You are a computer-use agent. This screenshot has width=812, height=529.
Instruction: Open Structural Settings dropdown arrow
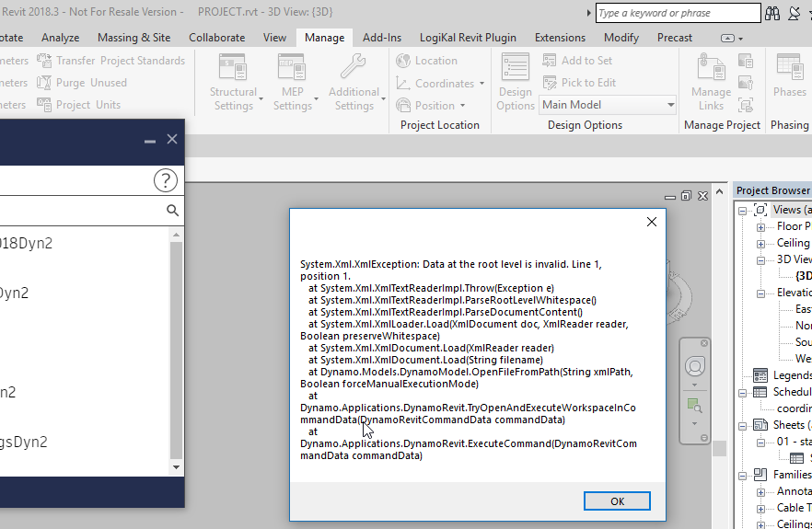click(261, 98)
